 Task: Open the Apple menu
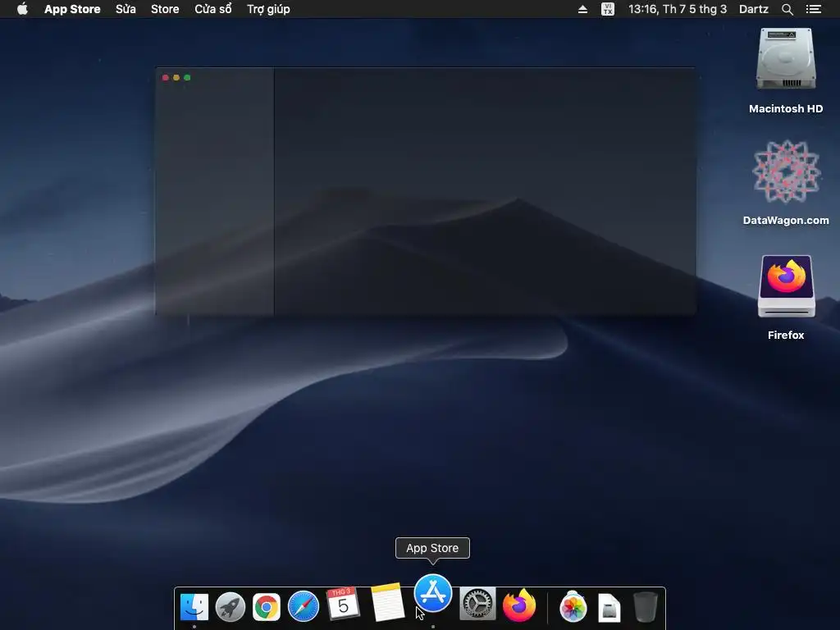point(22,8)
